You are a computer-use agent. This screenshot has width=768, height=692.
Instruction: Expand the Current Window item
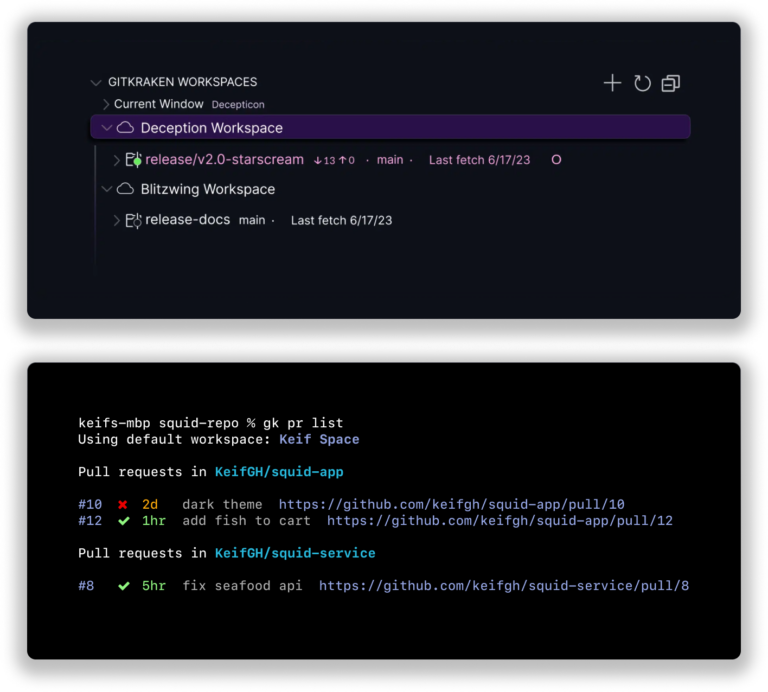[106, 104]
